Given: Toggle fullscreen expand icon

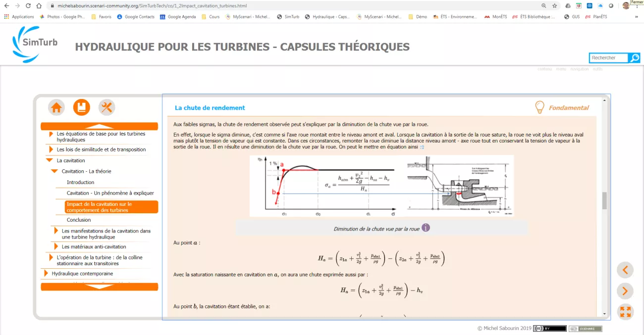Looking at the screenshot, I should pos(625,312).
